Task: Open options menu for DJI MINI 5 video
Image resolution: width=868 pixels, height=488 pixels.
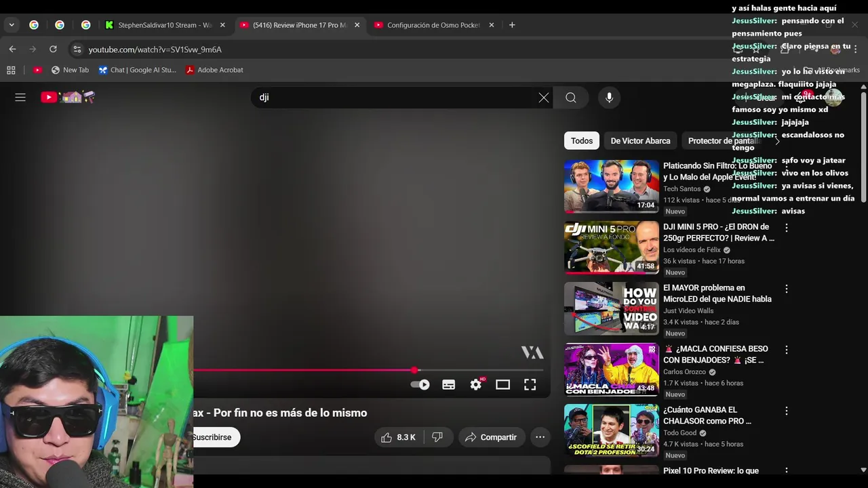Action: coord(787,228)
